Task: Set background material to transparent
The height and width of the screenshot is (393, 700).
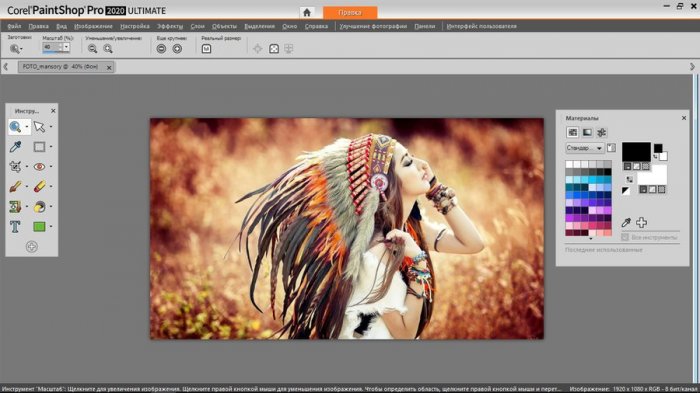Action: click(x=661, y=189)
